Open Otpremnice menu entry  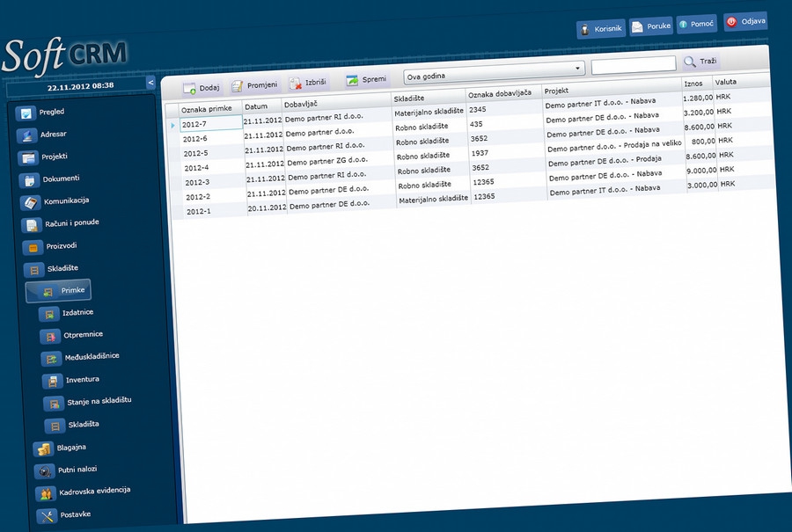[x=84, y=335]
